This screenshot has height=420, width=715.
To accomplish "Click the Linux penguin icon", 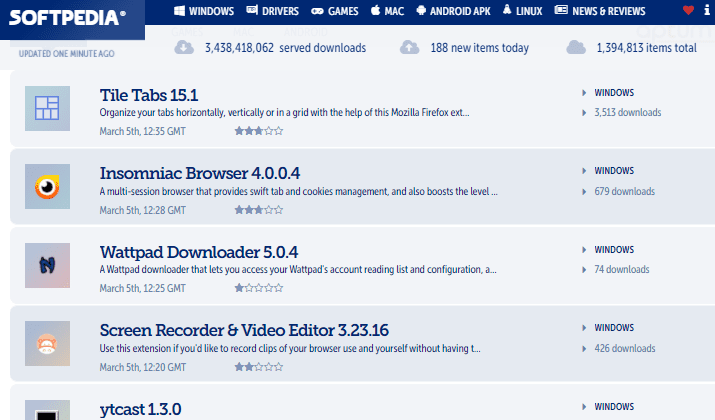I will tap(507, 10).
